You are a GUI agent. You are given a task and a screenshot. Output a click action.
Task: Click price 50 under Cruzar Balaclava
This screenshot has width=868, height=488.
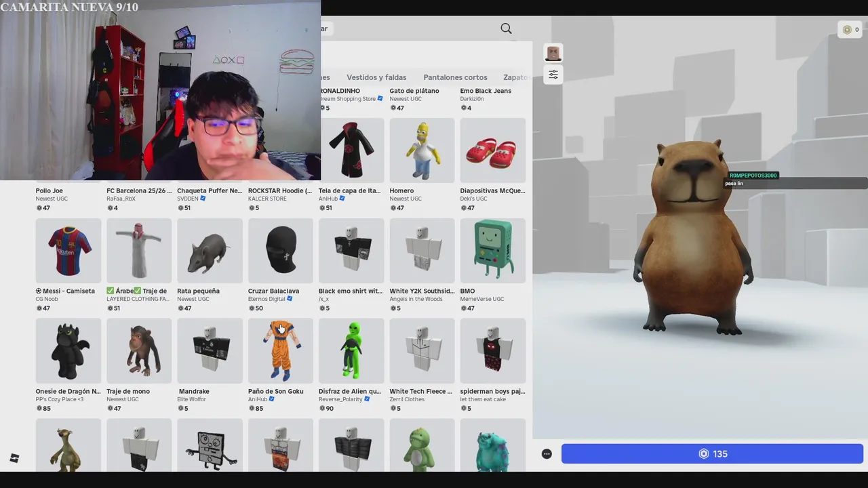(x=256, y=308)
